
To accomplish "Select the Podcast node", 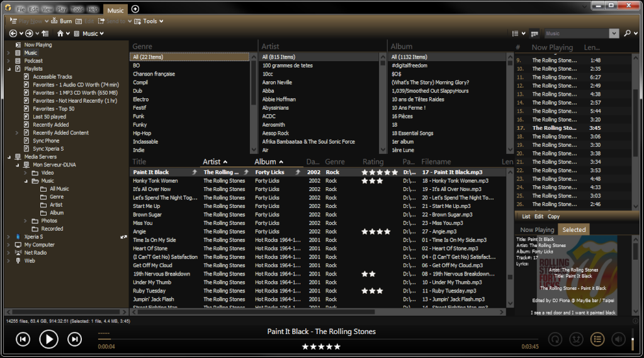I will (x=33, y=61).
